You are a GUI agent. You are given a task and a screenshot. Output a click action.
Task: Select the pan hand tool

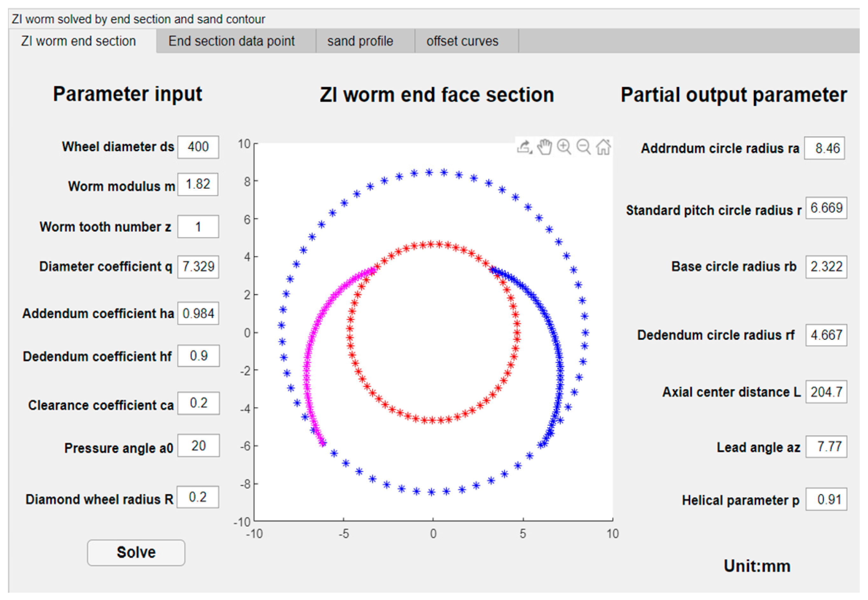click(x=544, y=147)
